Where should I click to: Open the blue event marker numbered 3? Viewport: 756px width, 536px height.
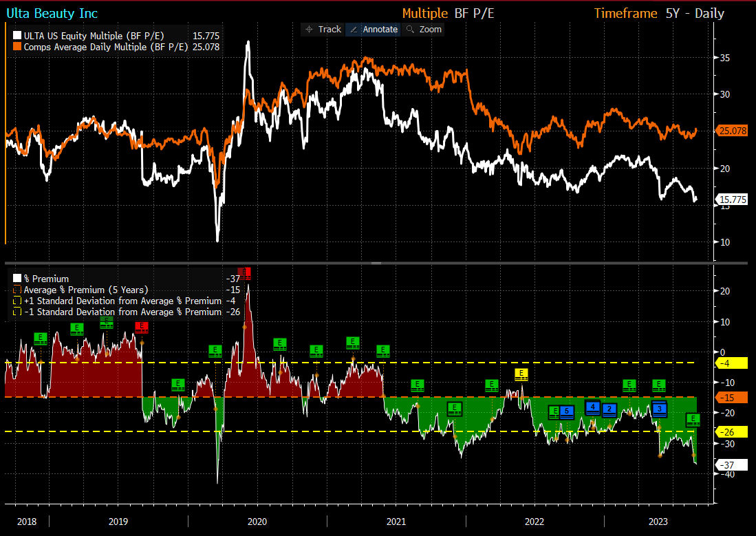(660, 409)
